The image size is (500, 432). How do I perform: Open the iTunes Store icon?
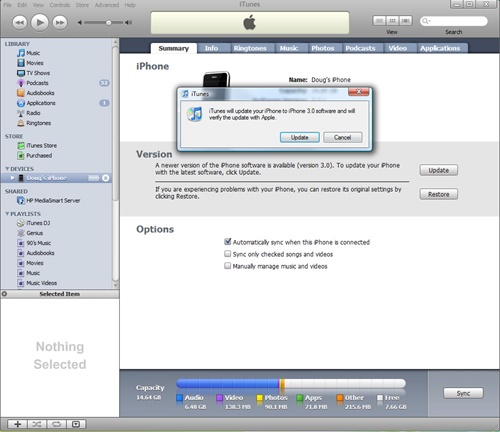tap(21, 146)
